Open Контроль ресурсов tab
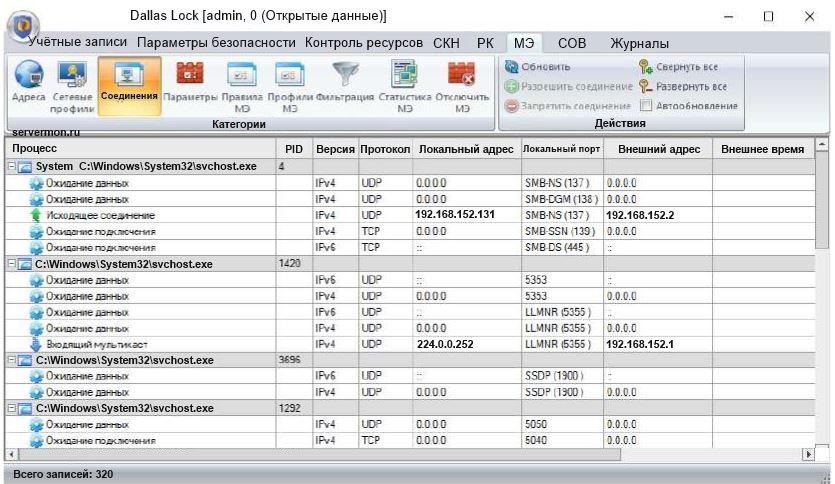 pyautogui.click(x=364, y=43)
